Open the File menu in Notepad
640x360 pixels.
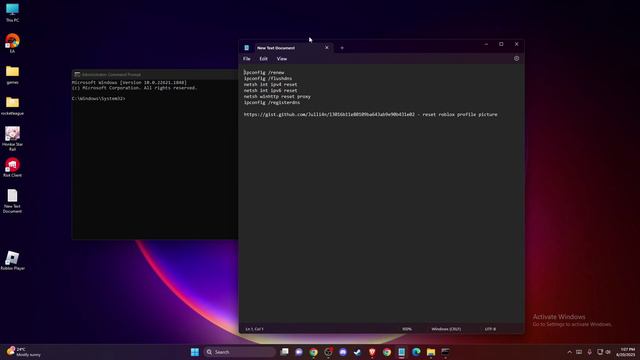[247, 59]
